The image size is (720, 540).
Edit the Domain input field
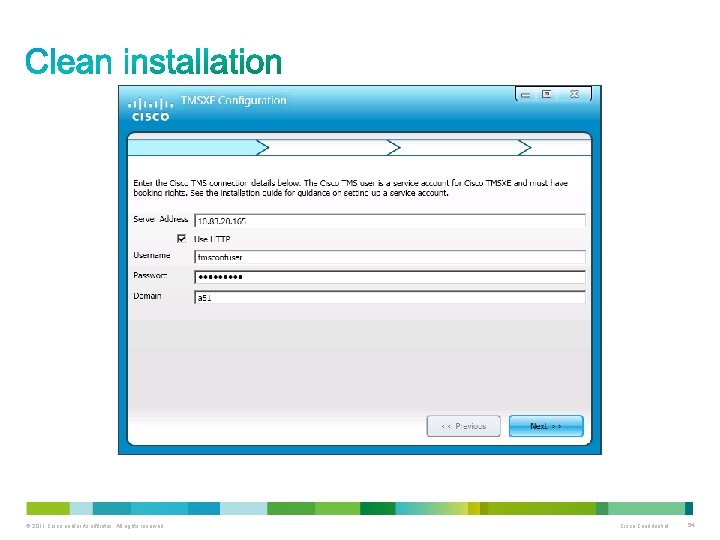(390, 297)
